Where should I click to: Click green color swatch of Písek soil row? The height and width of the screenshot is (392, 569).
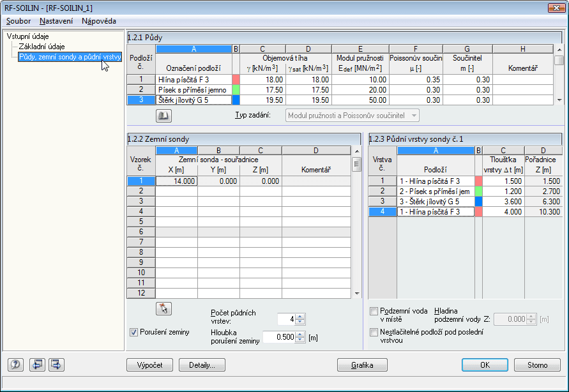tap(236, 89)
